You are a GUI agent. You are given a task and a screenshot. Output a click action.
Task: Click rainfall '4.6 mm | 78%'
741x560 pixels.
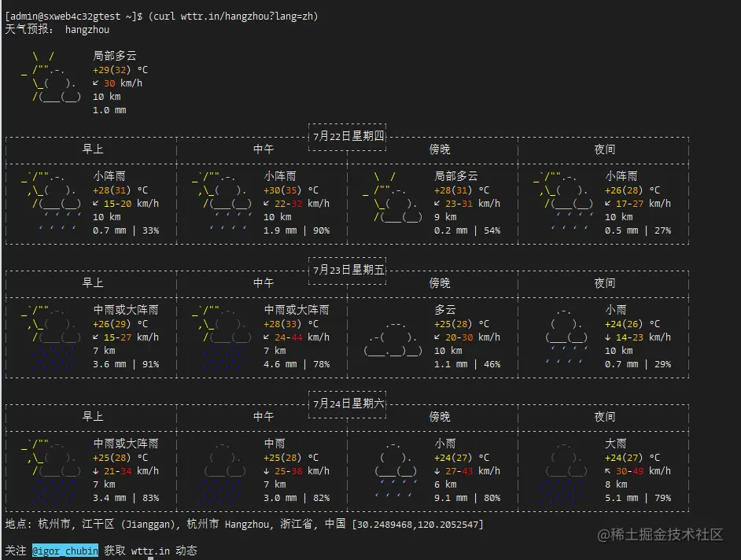click(297, 364)
